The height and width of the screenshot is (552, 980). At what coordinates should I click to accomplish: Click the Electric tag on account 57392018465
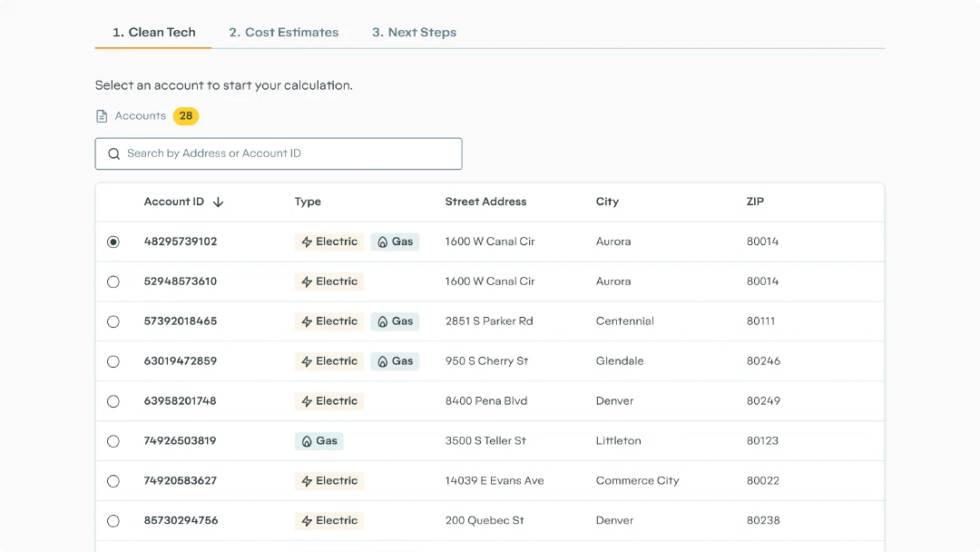[x=329, y=321]
